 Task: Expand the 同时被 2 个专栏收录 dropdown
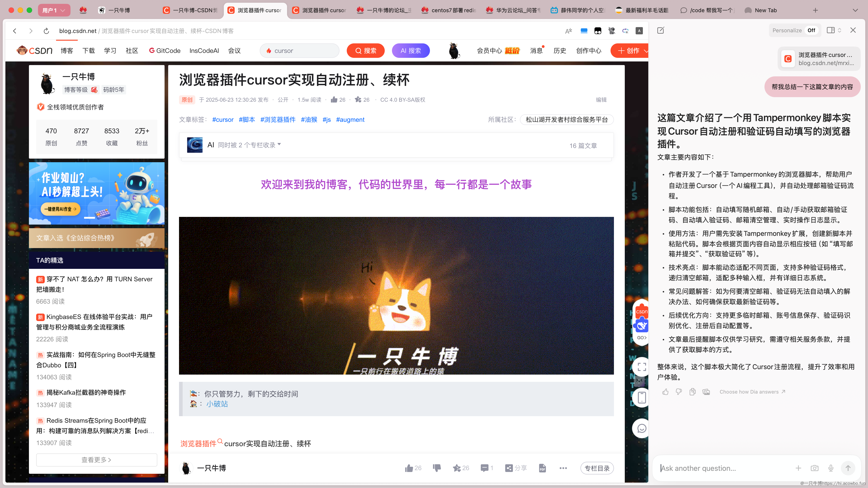(x=249, y=145)
